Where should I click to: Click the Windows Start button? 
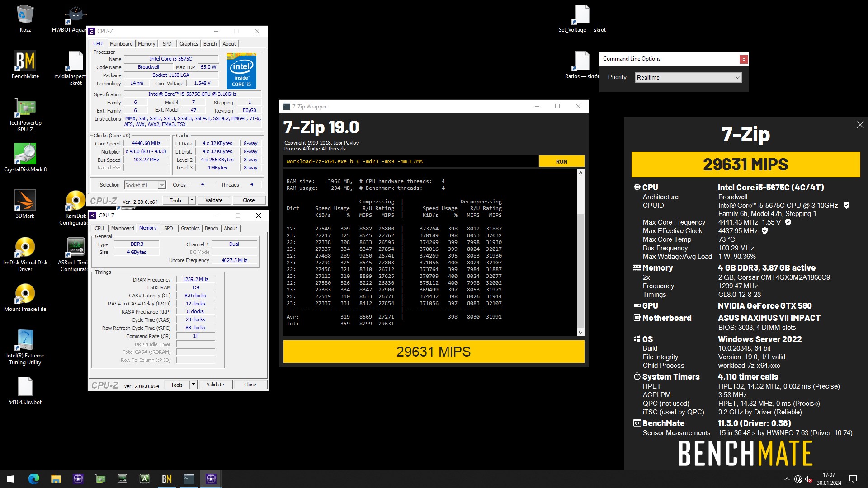pyautogui.click(x=11, y=479)
